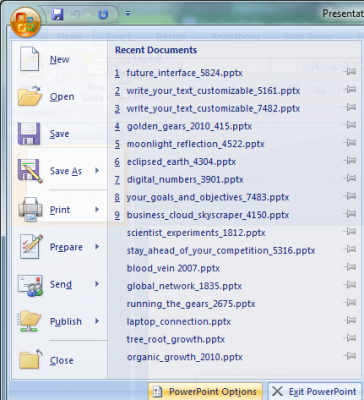Toggle pin for write_your_text_customizable_7482.pptx
This screenshot has width=364, height=400.
350,107
